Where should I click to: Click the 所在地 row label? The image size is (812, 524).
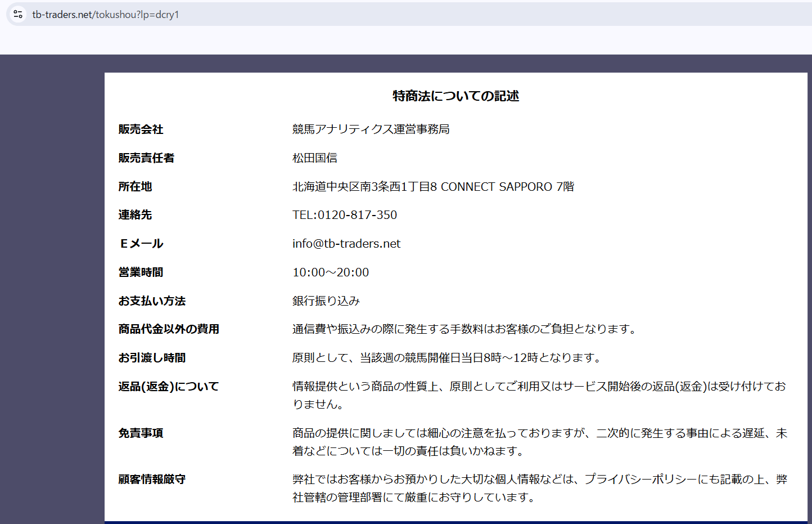click(x=135, y=187)
